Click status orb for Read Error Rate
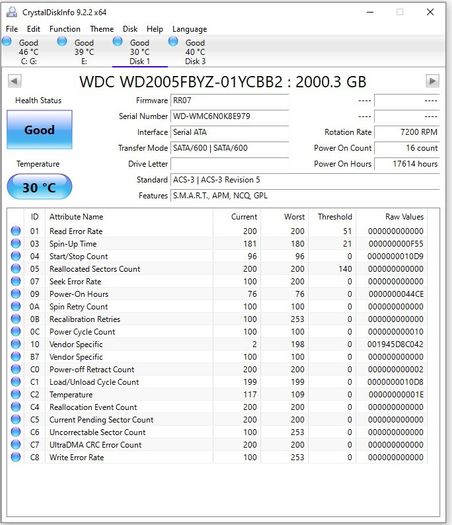Image resolution: width=452 pixels, height=525 pixels. click(16, 231)
